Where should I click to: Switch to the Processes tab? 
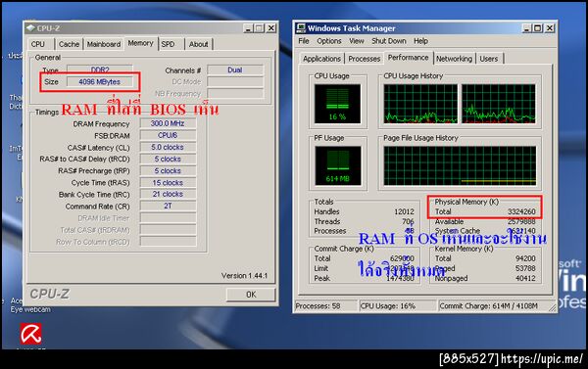365,59
